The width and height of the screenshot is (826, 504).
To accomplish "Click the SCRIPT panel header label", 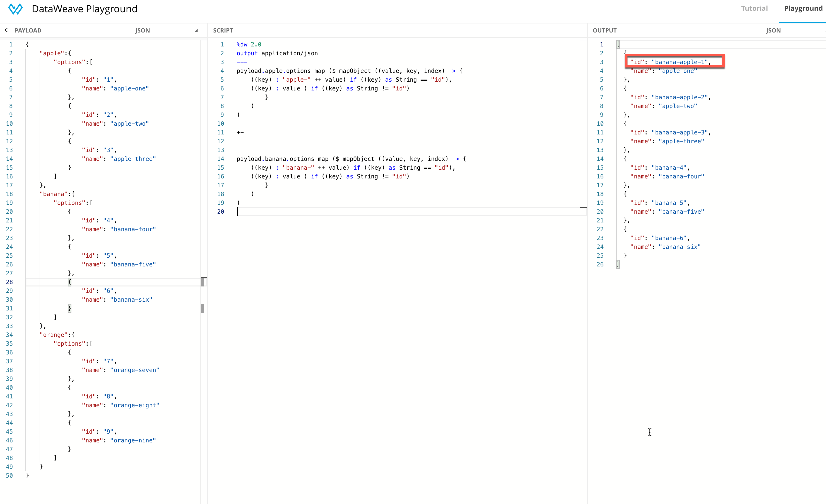I will pos(223,31).
